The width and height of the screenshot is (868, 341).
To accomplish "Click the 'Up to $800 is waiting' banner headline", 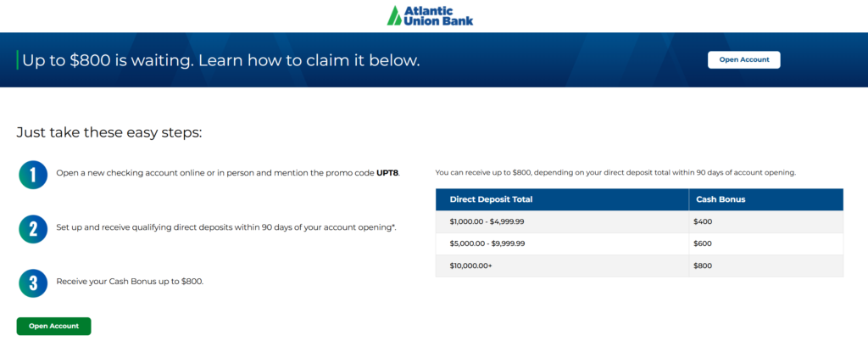I will tap(221, 60).
